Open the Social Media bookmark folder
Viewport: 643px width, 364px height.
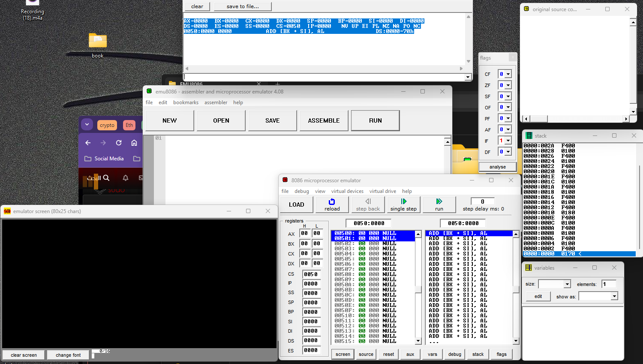point(104,159)
